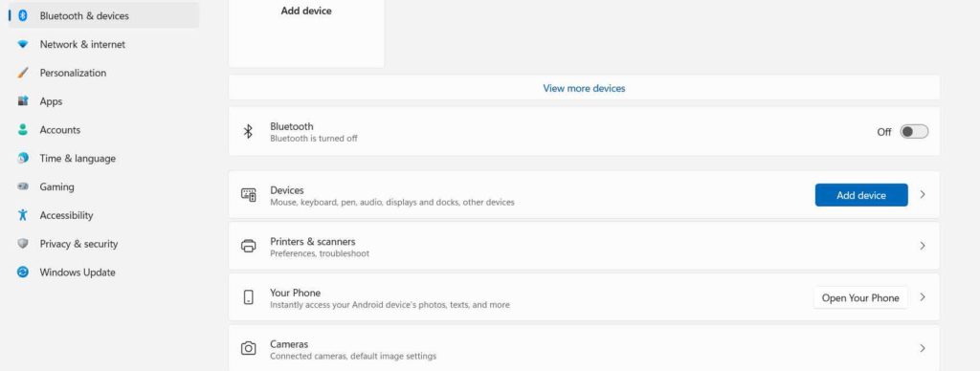Click the Network & internet wifi icon

[x=23, y=44]
